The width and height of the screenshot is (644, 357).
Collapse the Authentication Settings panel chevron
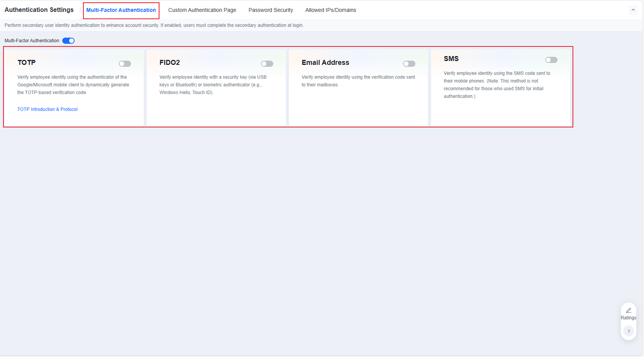tap(633, 10)
